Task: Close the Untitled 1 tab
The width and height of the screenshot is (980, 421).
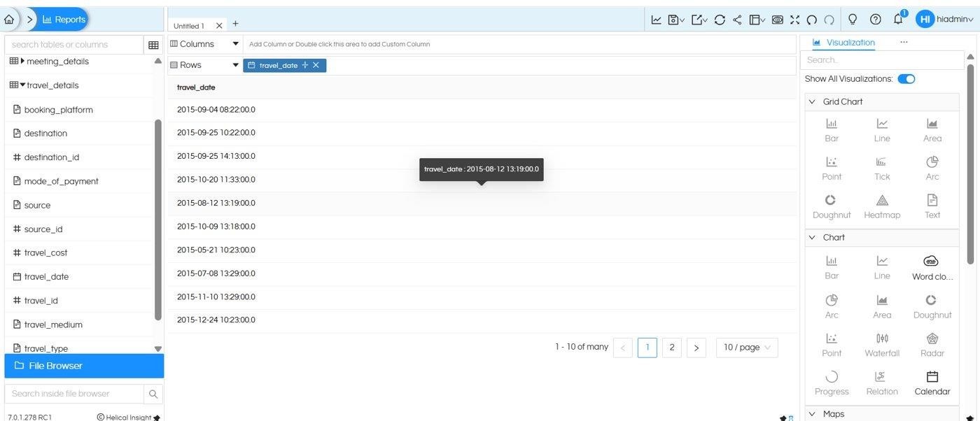Action: [219, 25]
